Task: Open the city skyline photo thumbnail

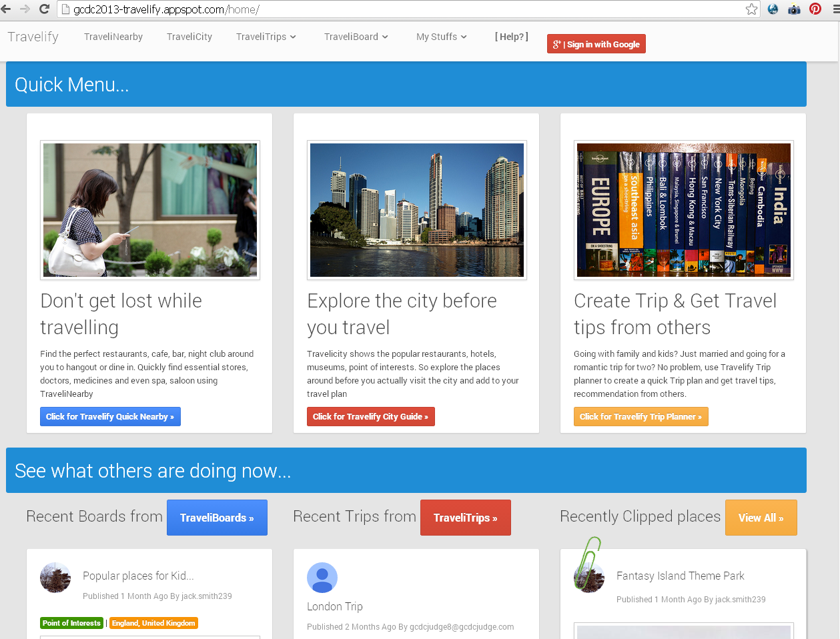Action: (417, 210)
